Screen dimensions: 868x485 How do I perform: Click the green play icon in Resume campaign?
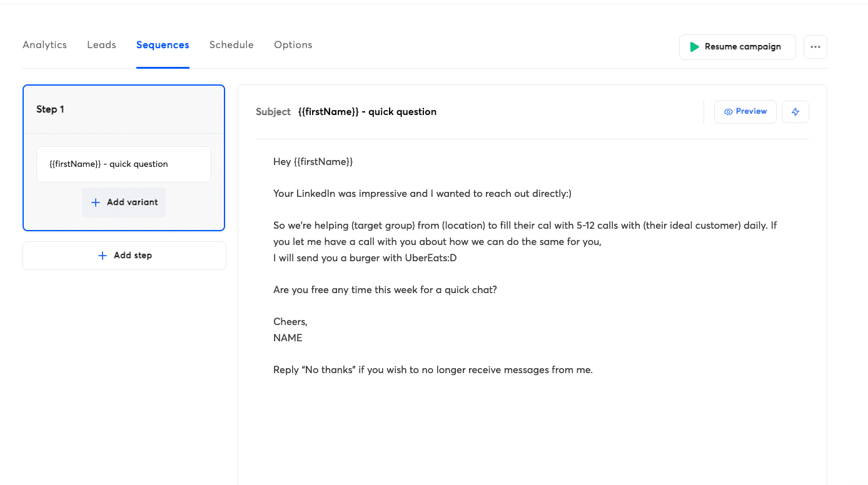click(694, 47)
